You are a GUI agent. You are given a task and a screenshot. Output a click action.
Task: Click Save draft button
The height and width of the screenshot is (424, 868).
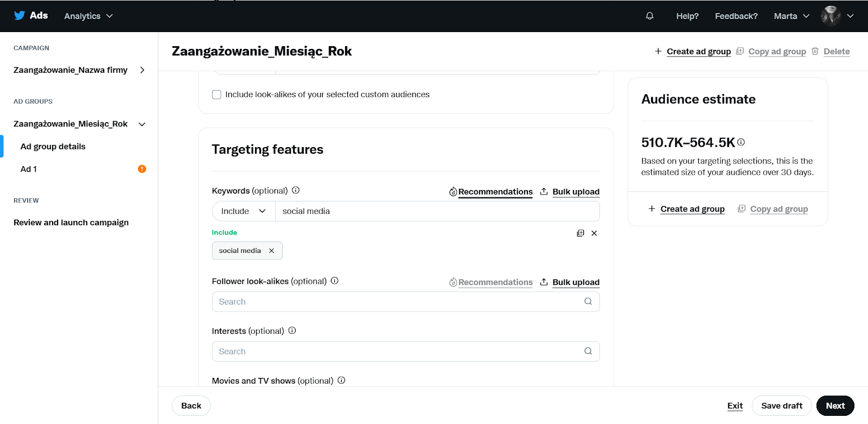pyautogui.click(x=782, y=406)
